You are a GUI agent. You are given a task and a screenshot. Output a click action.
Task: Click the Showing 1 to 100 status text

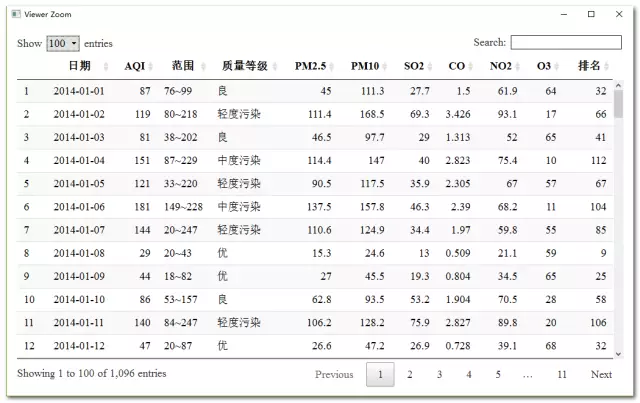pyautogui.click(x=91, y=373)
